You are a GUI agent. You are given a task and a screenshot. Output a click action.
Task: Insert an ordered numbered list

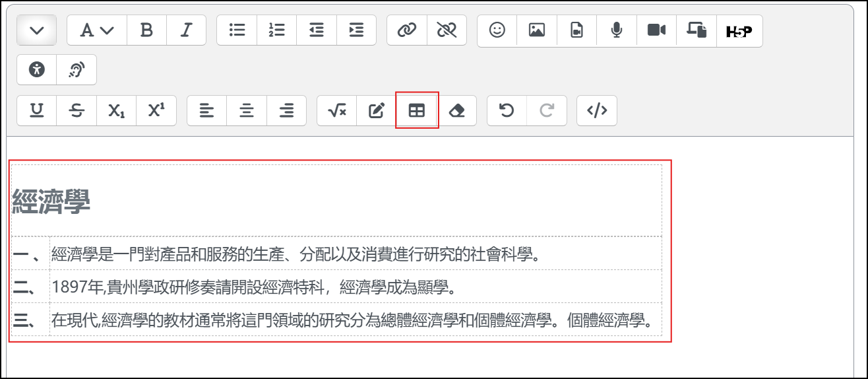pyautogui.click(x=277, y=30)
